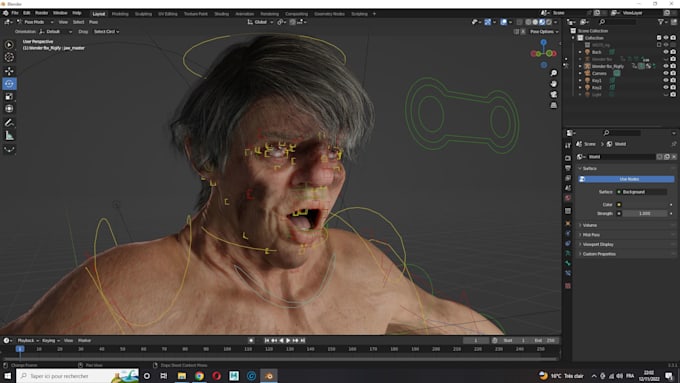Viewport: 680px width, 383px height.
Task: Open the Scene properties tab
Action: 568,188
